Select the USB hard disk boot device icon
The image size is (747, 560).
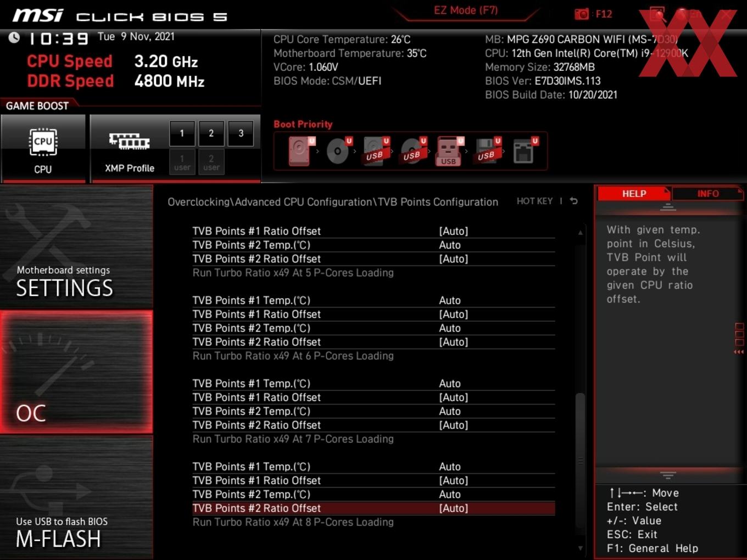point(376,150)
